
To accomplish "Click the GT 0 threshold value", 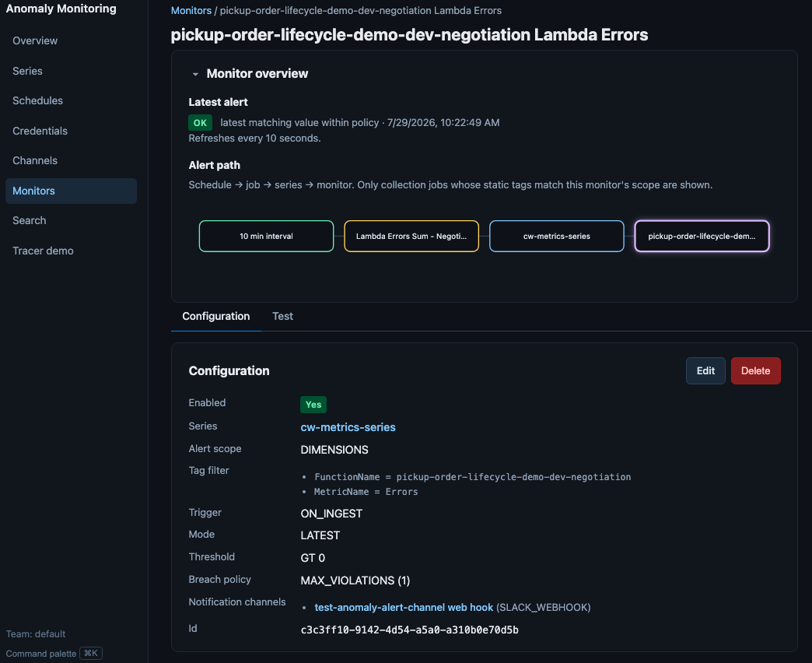I will pyautogui.click(x=313, y=558).
